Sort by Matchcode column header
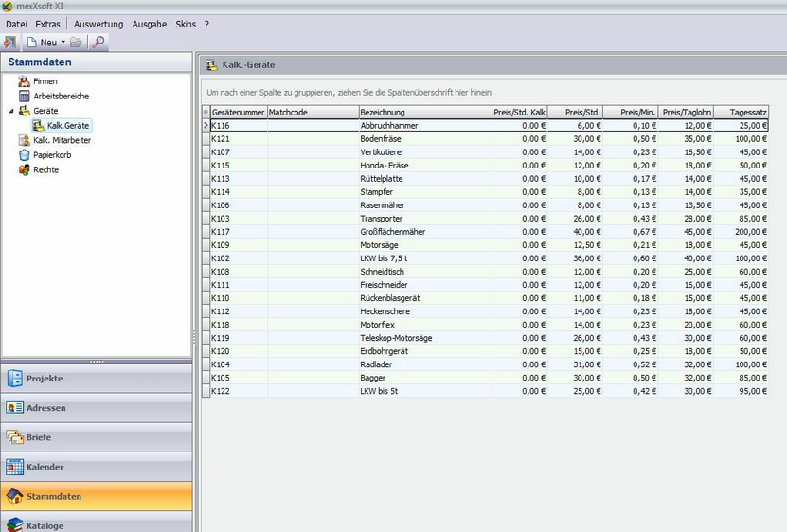 pos(313,112)
